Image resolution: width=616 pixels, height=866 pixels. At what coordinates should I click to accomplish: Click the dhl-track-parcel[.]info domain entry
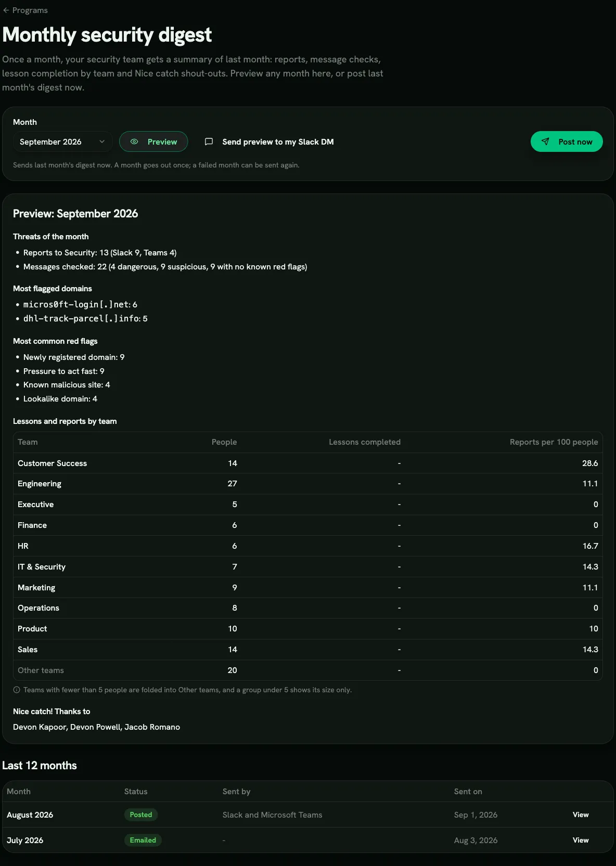click(85, 318)
